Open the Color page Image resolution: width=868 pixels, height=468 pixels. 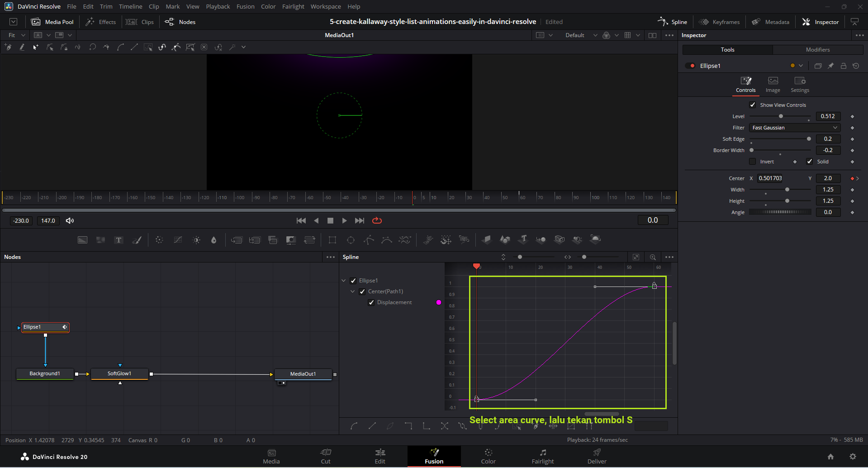pos(488,456)
